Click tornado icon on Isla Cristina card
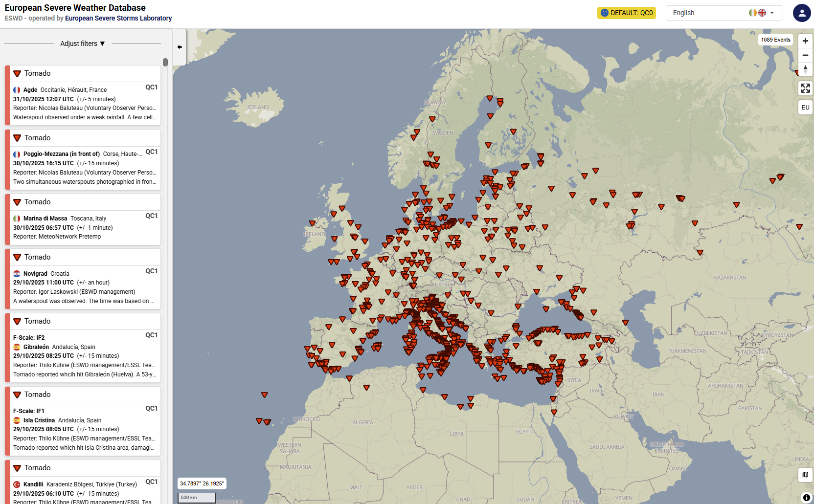 click(x=17, y=395)
